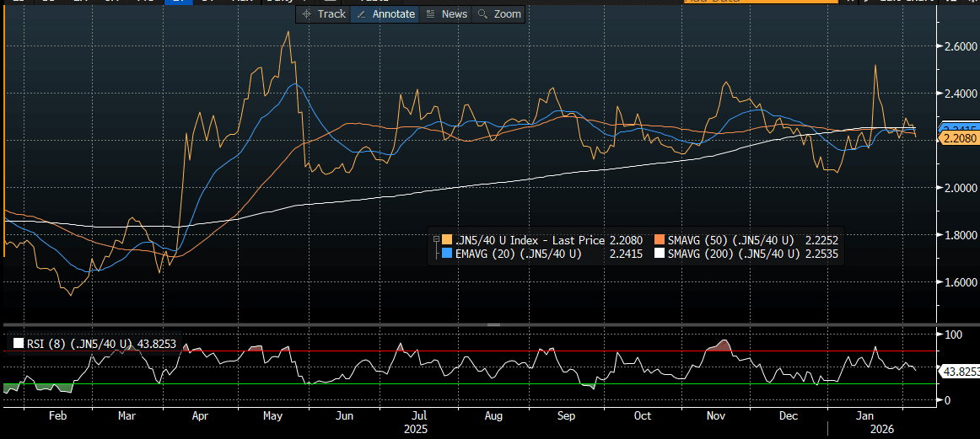Screen dimensions: 980x439
Task: Click the white SMAVG (200) legend swatch
Action: click(659, 254)
